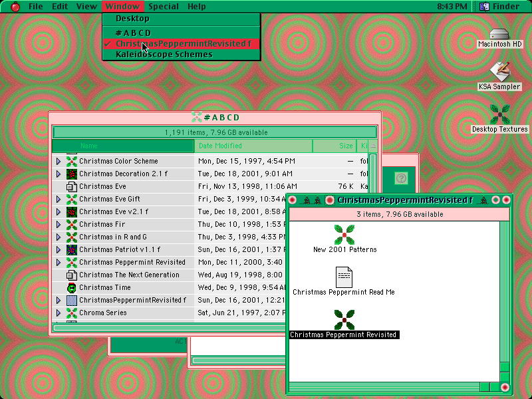The image size is (532, 399).
Task: Expand the Christmas Decoration 2.1 f folder
Action: point(59,174)
